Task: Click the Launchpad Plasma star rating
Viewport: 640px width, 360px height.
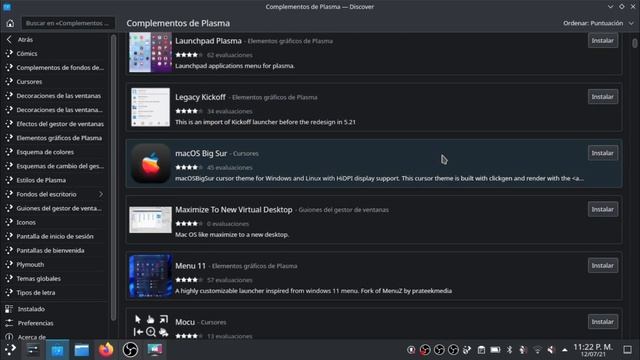Action: pyautogui.click(x=189, y=55)
